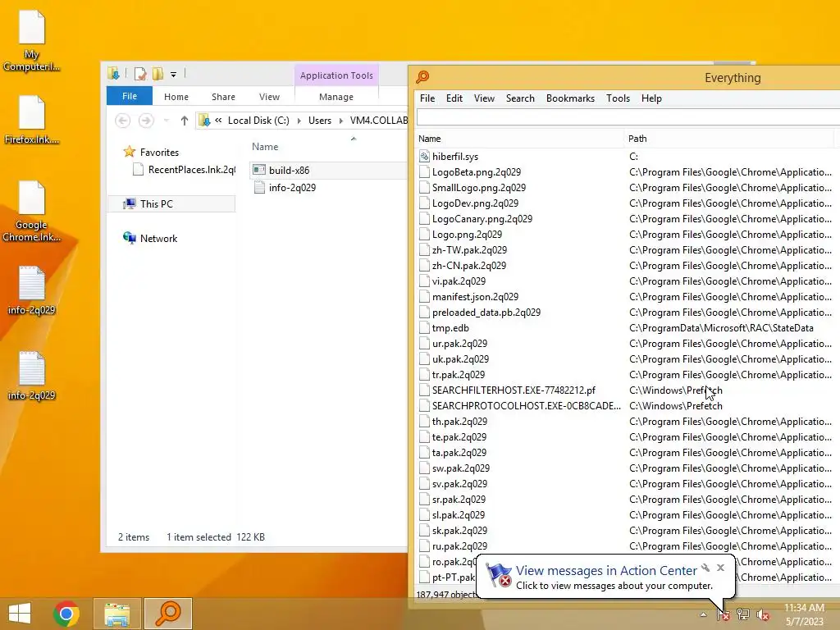This screenshot has height=630, width=840.
Task: Open Everything's Search menu
Action: tap(520, 98)
